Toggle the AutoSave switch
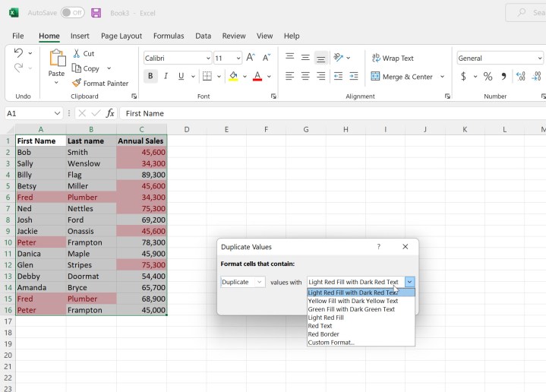This screenshot has width=546, height=392. [x=72, y=13]
